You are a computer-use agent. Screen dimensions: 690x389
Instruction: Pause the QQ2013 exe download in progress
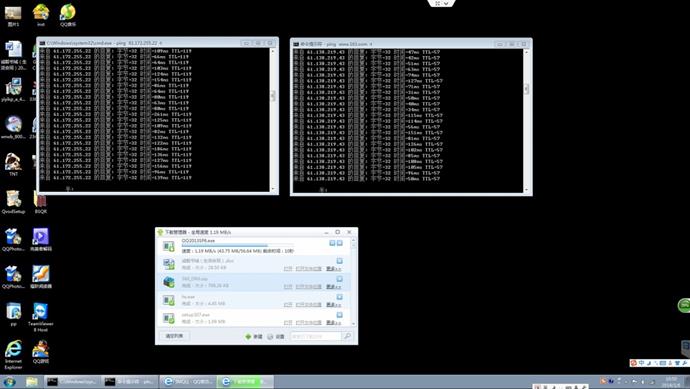click(332, 243)
